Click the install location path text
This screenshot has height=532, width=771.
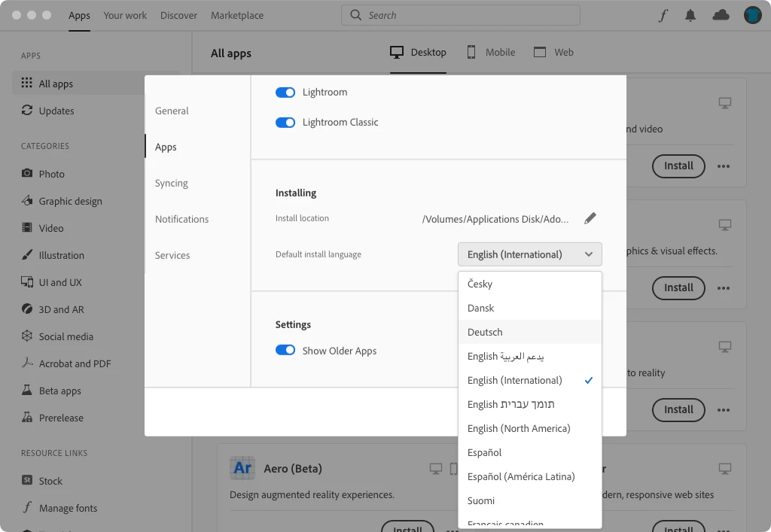(495, 219)
